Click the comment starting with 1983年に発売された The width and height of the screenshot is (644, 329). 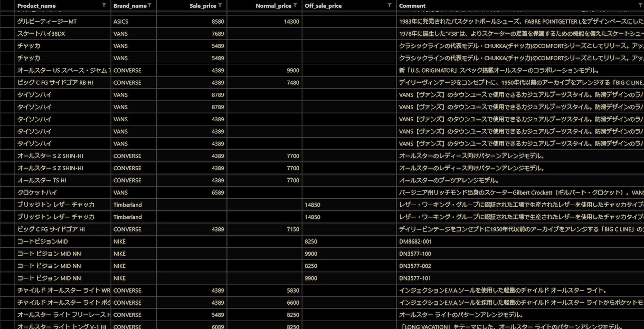(520, 22)
